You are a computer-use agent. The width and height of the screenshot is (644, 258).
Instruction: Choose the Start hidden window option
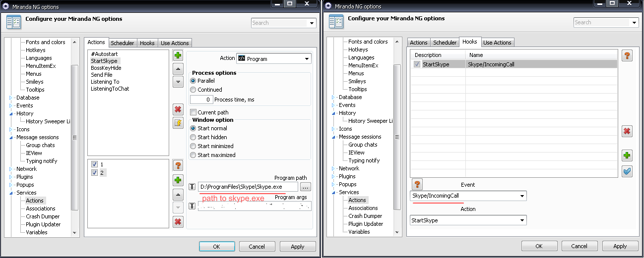tap(193, 137)
